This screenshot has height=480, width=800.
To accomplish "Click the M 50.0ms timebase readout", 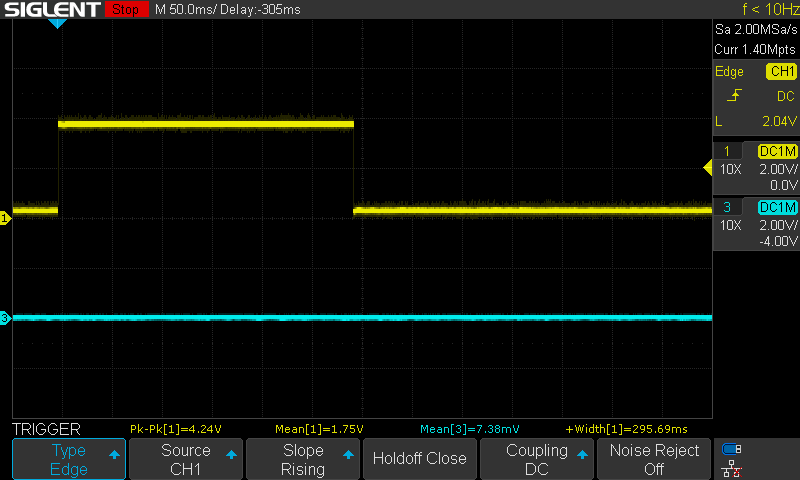I will click(x=191, y=10).
